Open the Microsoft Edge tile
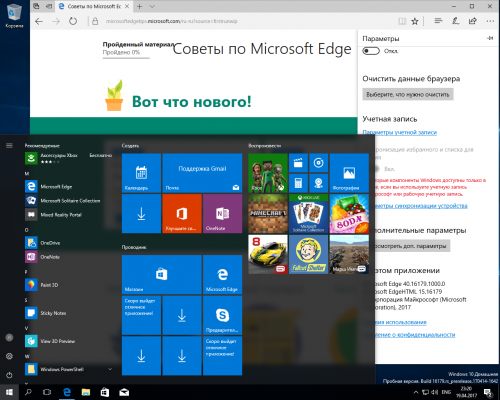 pyautogui.click(x=222, y=275)
